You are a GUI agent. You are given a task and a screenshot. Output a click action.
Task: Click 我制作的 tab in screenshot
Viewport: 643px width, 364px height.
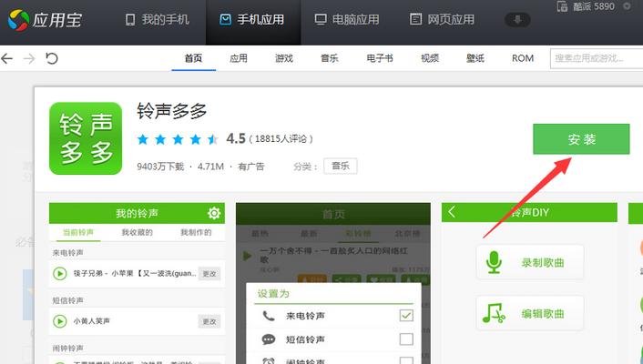coord(196,232)
